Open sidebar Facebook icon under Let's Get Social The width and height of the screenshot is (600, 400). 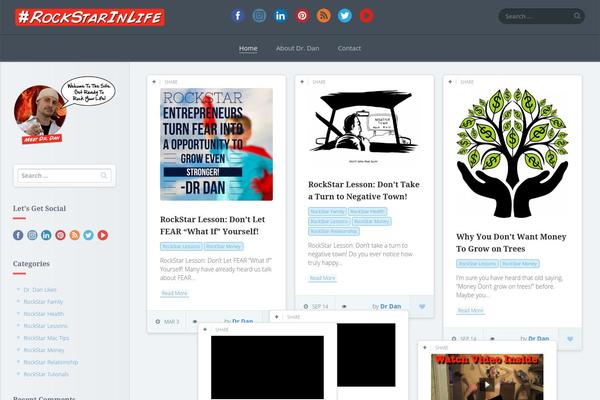tap(18, 235)
